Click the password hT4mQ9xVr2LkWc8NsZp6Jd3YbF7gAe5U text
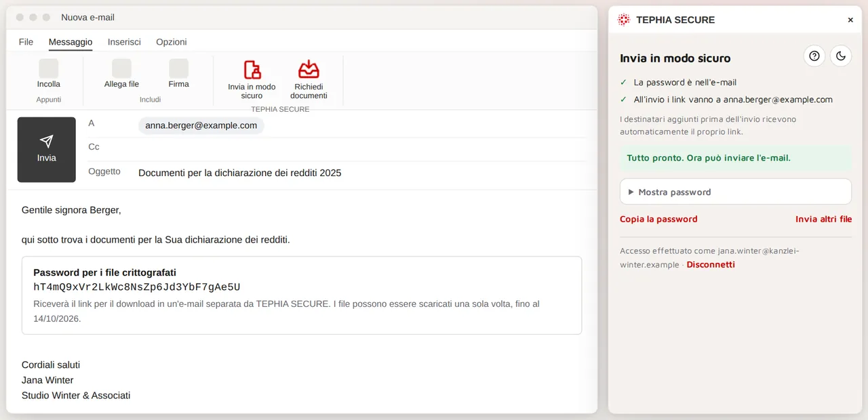Image resolution: width=868 pixels, height=420 pixels. tap(137, 287)
